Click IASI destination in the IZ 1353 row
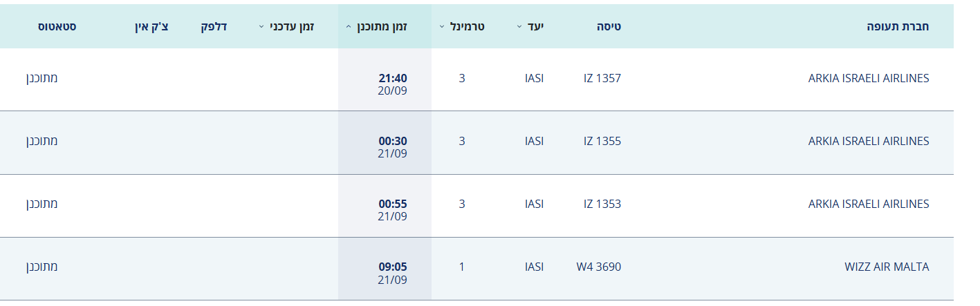 pyautogui.click(x=535, y=204)
